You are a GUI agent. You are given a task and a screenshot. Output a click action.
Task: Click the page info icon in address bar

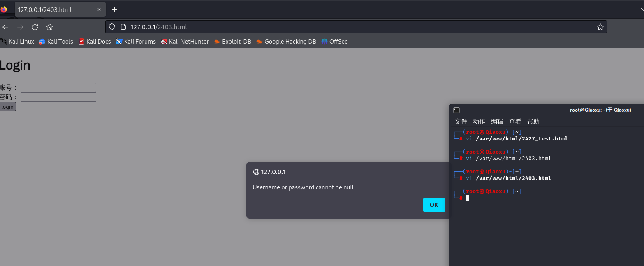click(x=123, y=27)
